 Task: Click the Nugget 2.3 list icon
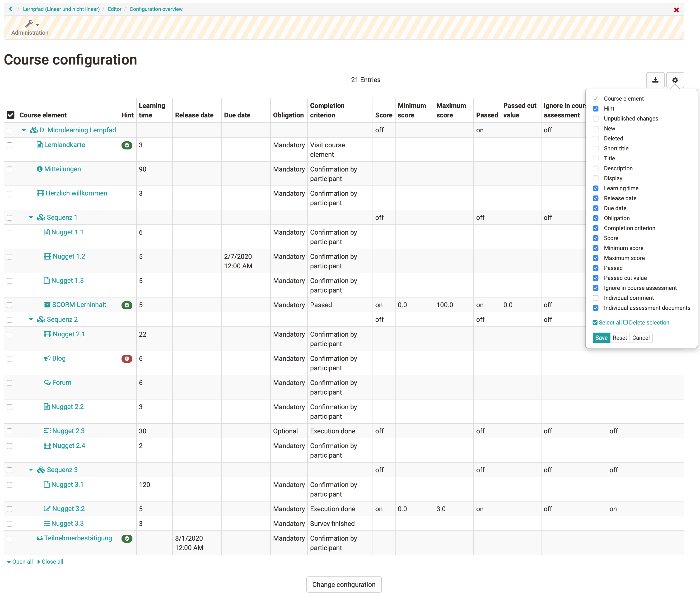[x=47, y=431]
